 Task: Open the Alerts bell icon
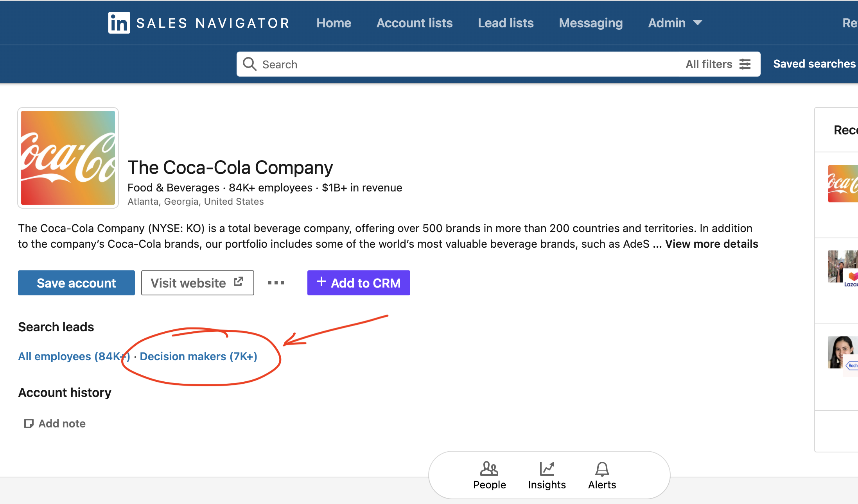click(x=602, y=469)
